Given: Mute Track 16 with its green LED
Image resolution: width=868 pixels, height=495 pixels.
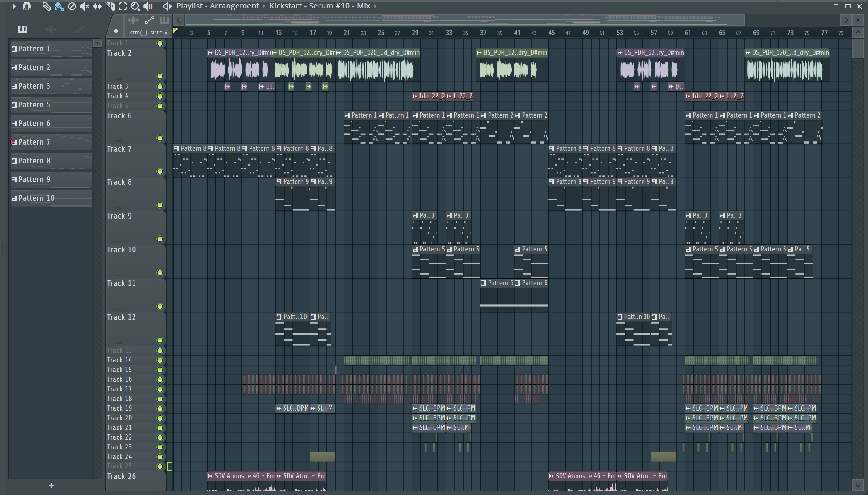Looking at the screenshot, I should [x=160, y=380].
